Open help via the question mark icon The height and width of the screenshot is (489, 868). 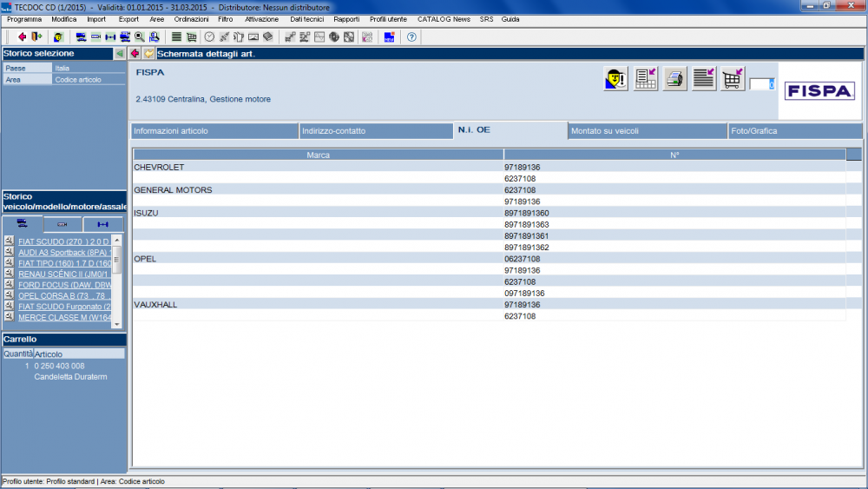click(411, 37)
